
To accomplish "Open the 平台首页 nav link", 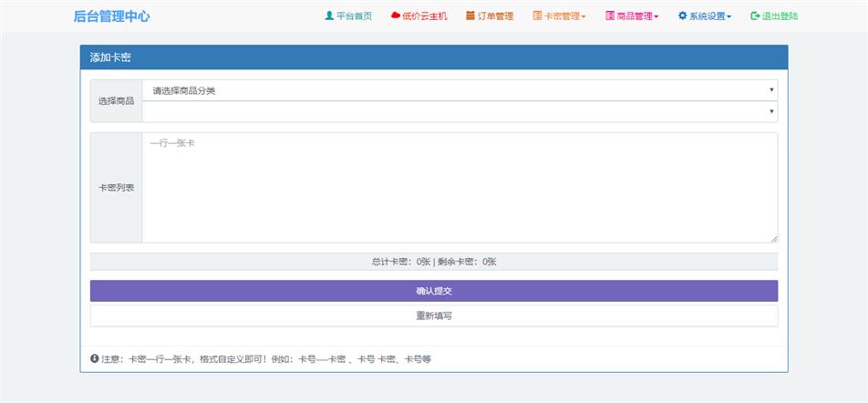I will (x=348, y=16).
